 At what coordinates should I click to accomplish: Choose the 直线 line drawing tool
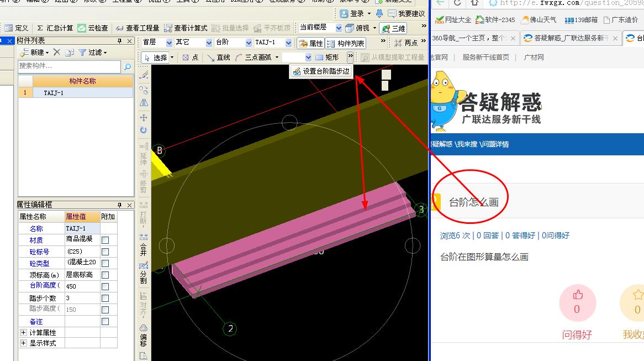point(219,57)
